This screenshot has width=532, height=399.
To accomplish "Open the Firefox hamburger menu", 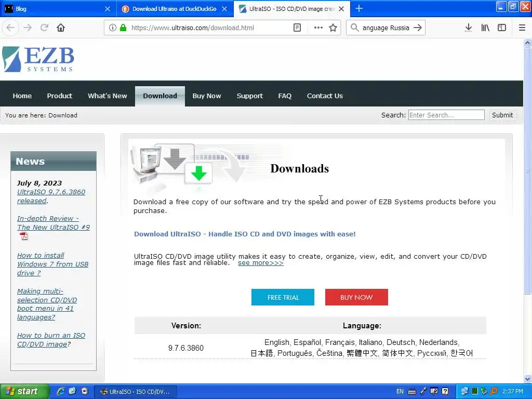I will [522, 28].
